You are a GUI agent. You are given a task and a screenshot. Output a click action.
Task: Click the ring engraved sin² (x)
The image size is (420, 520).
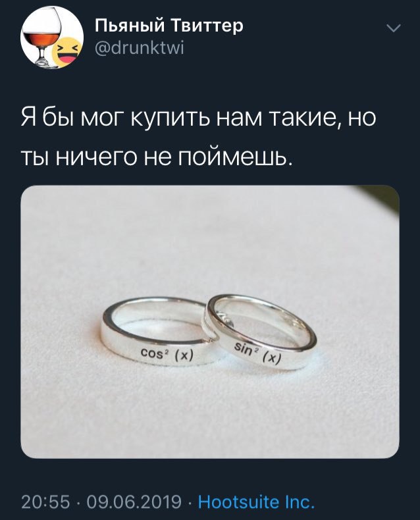(261, 332)
